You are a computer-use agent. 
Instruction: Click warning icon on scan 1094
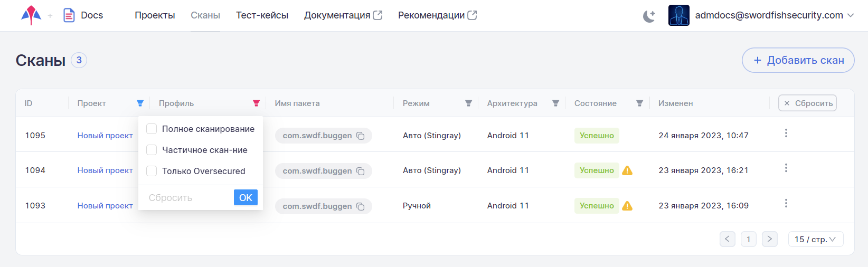click(627, 170)
